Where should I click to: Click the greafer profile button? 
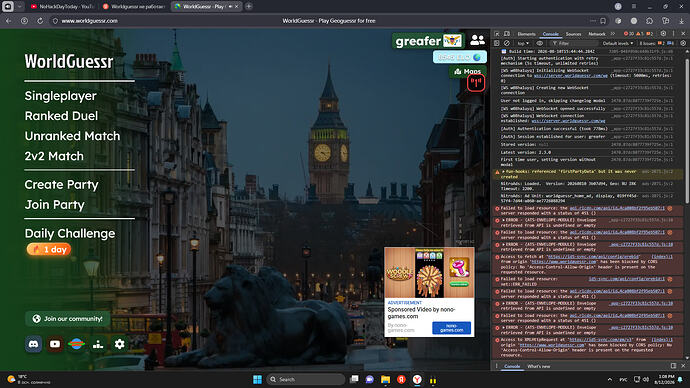[429, 41]
